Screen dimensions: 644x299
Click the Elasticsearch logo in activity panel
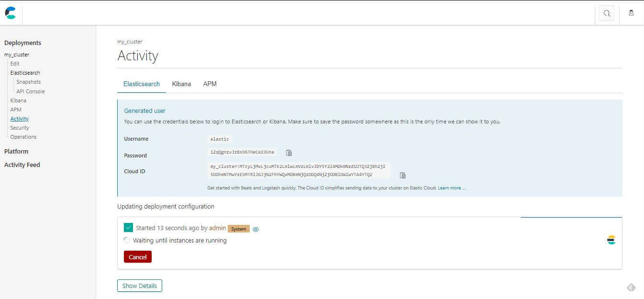(x=611, y=240)
